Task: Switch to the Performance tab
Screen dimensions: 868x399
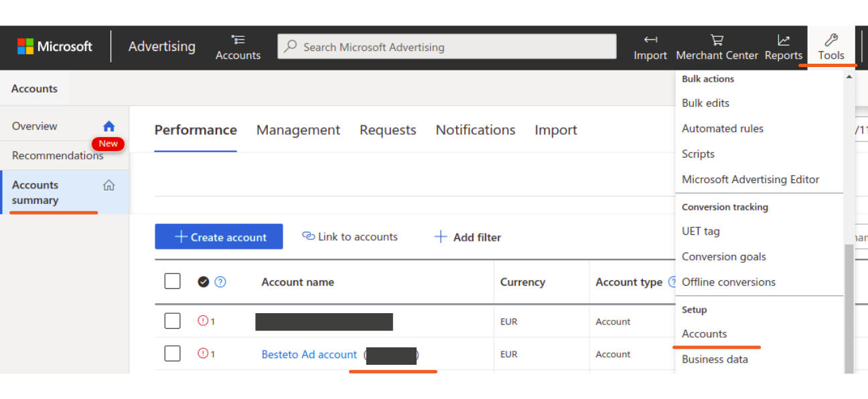Action: [196, 130]
